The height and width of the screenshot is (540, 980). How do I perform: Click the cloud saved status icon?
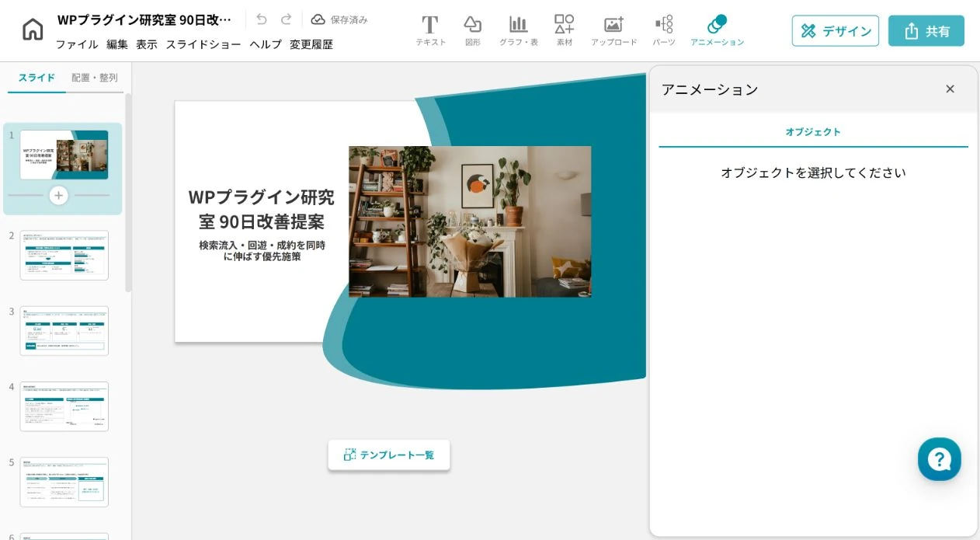tap(318, 19)
